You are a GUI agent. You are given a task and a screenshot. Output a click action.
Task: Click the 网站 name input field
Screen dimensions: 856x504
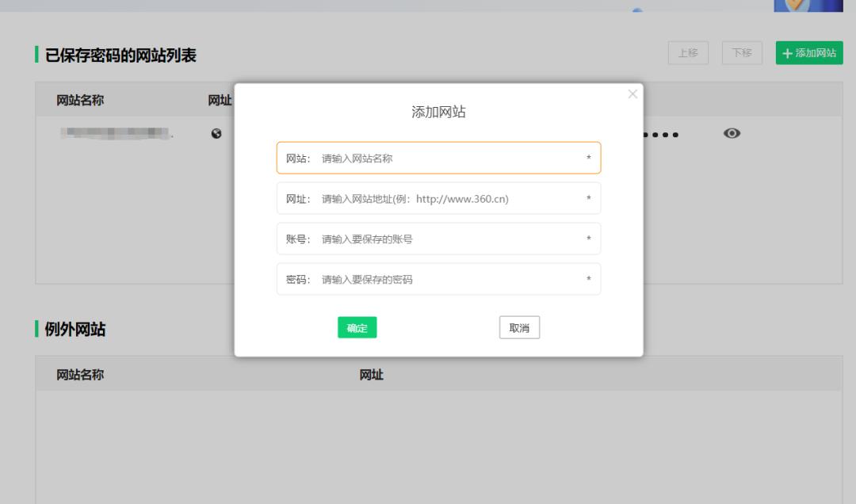point(438,158)
